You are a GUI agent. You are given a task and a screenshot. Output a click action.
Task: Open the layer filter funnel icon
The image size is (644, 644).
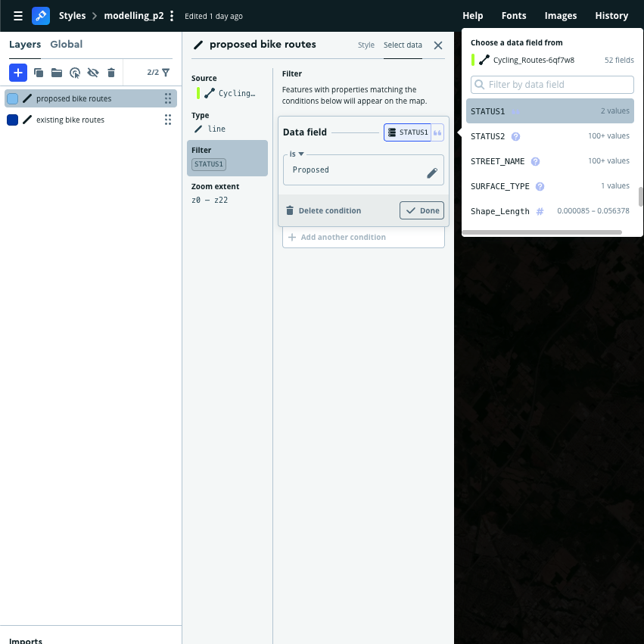166,73
